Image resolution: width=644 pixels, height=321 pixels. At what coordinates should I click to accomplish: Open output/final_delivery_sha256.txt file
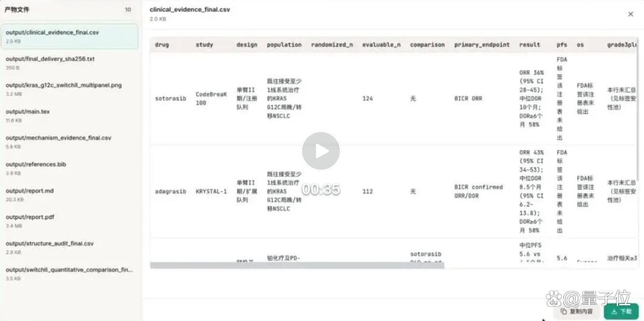[69, 63]
